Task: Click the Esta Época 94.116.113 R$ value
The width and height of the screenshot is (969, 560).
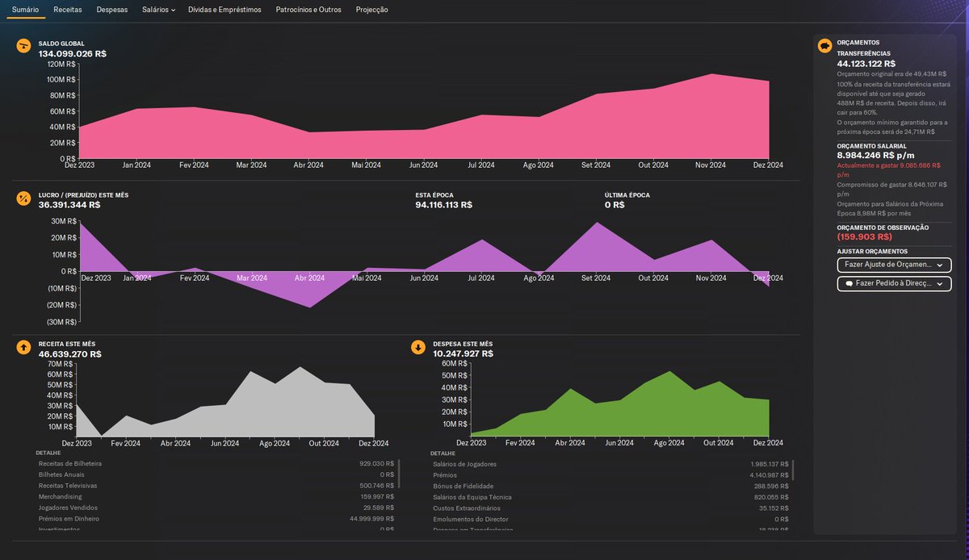Action: (x=444, y=205)
